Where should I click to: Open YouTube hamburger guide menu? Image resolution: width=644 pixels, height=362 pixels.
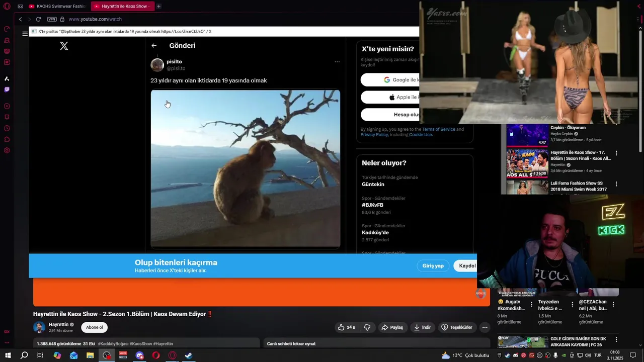[25, 34]
